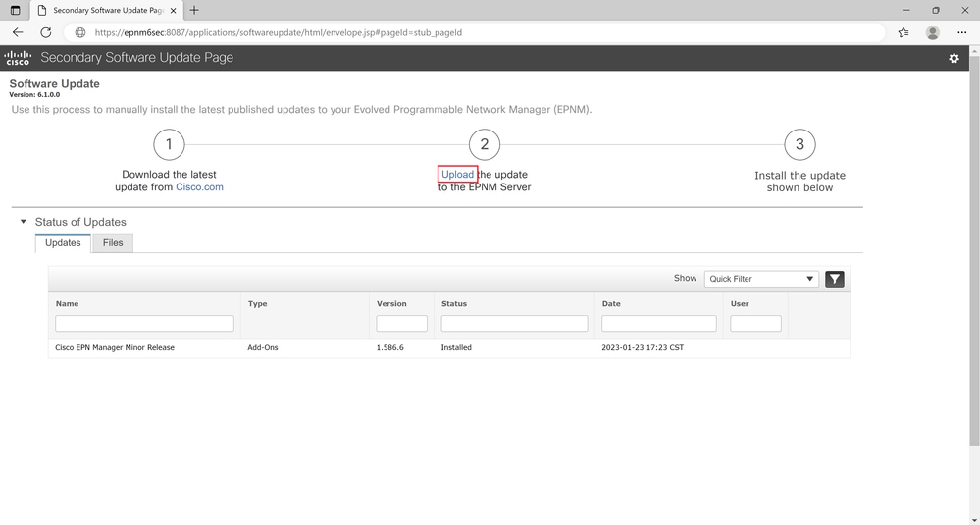
Task: View site information globe icon
Action: point(80,32)
